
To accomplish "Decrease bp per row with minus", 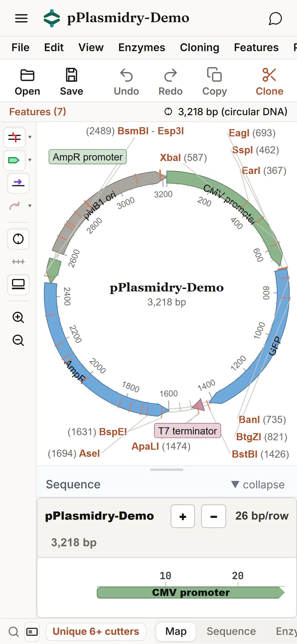I will pyautogui.click(x=213, y=516).
